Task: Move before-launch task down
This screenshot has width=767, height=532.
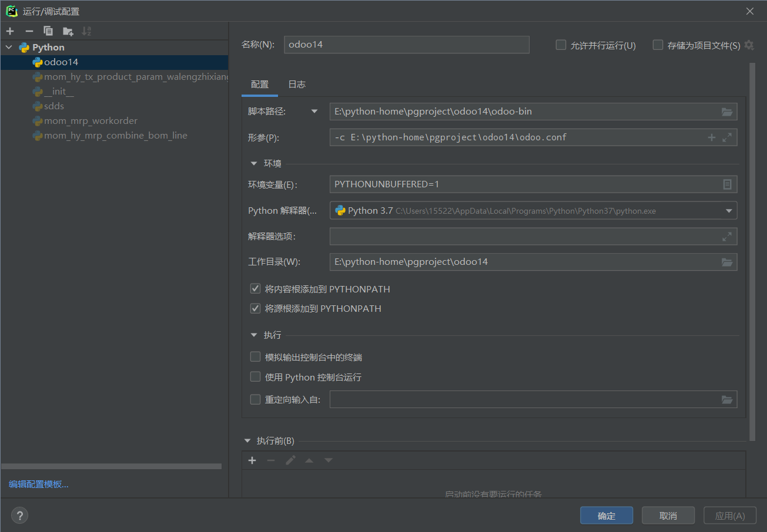Action: (x=329, y=460)
